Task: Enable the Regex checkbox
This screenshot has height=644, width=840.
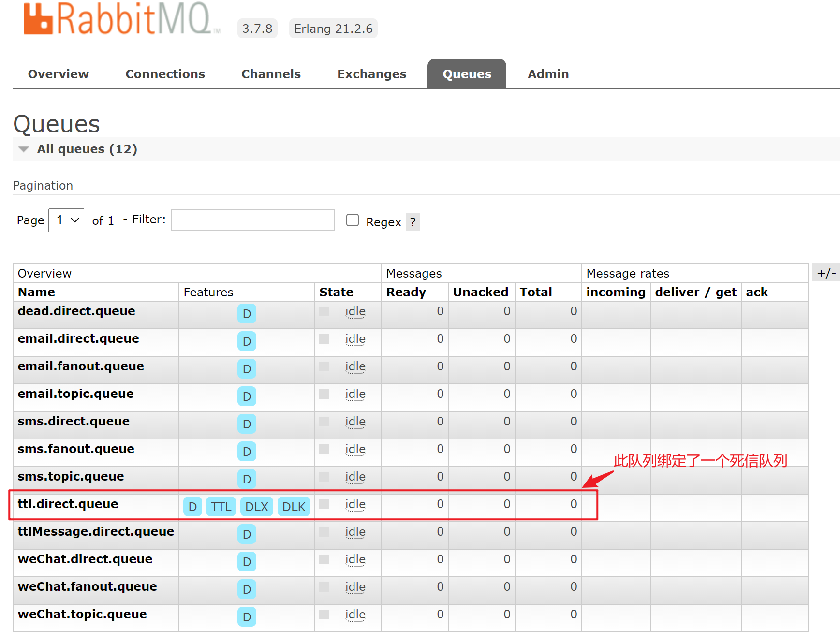Action: point(353,220)
